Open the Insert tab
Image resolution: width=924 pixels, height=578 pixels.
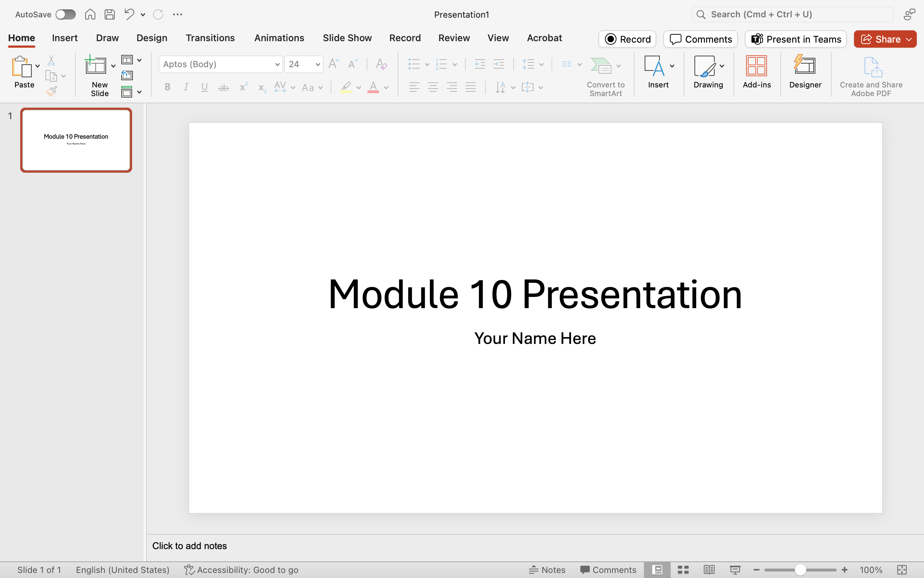(65, 38)
